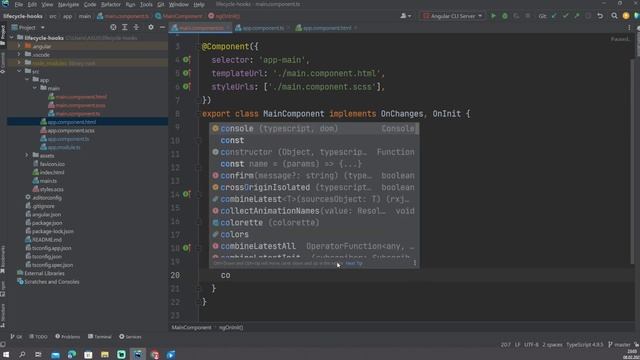Open the Tools menu

point(146,4)
